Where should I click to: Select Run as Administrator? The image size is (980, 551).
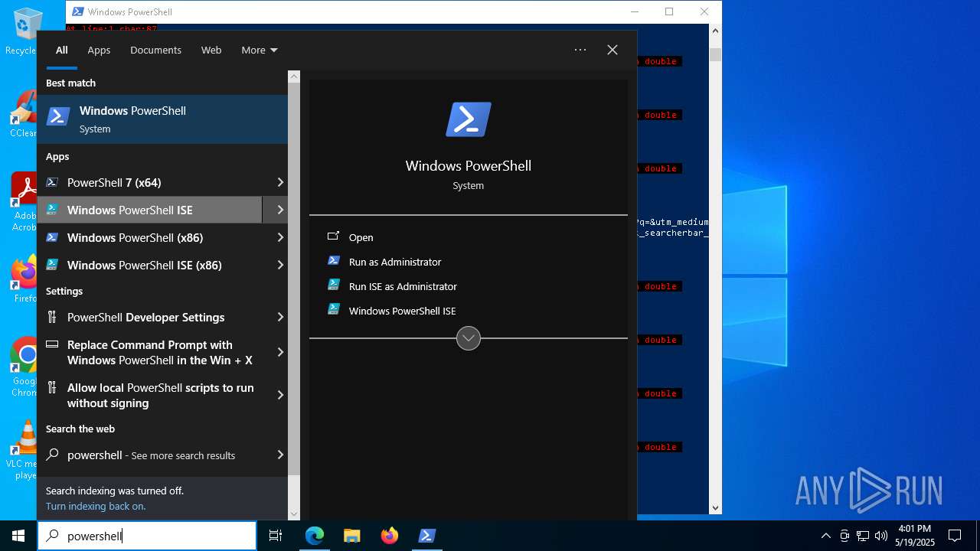click(x=395, y=262)
